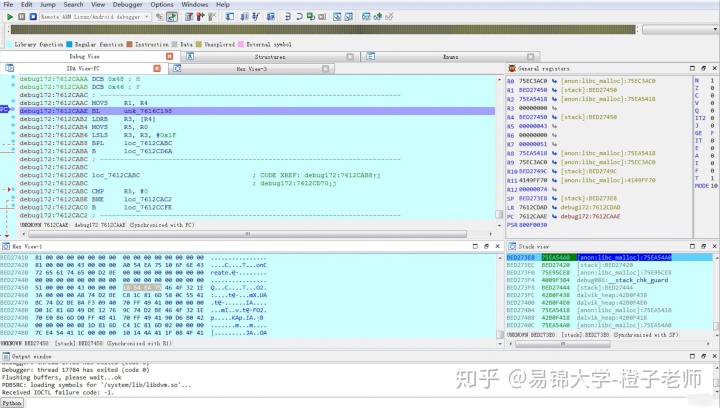The image size is (720, 408).
Task: Close the Debug View tab
Action: coord(169,56)
